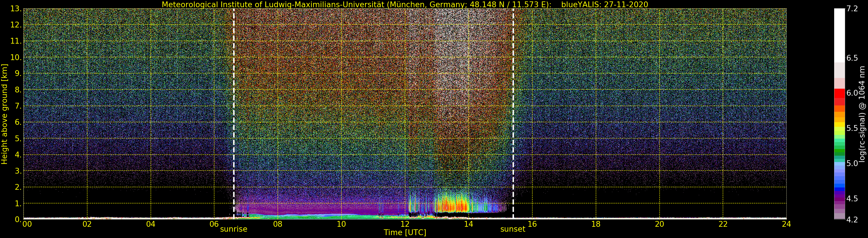Click the '10' time tick label

coord(341,224)
